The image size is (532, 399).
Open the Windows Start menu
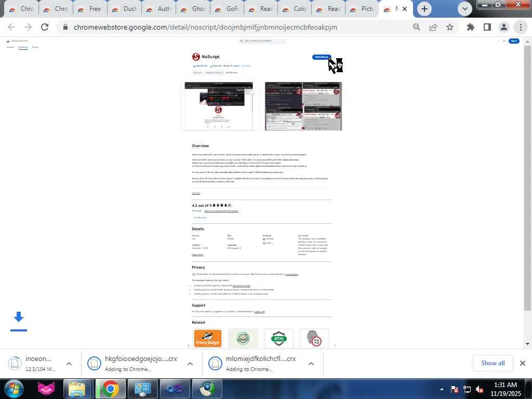pos(13,389)
